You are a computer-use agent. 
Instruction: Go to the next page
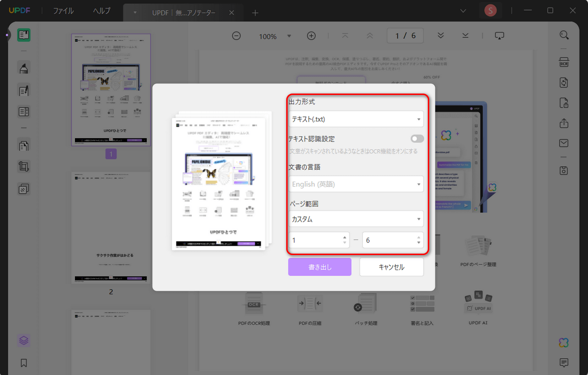click(441, 36)
